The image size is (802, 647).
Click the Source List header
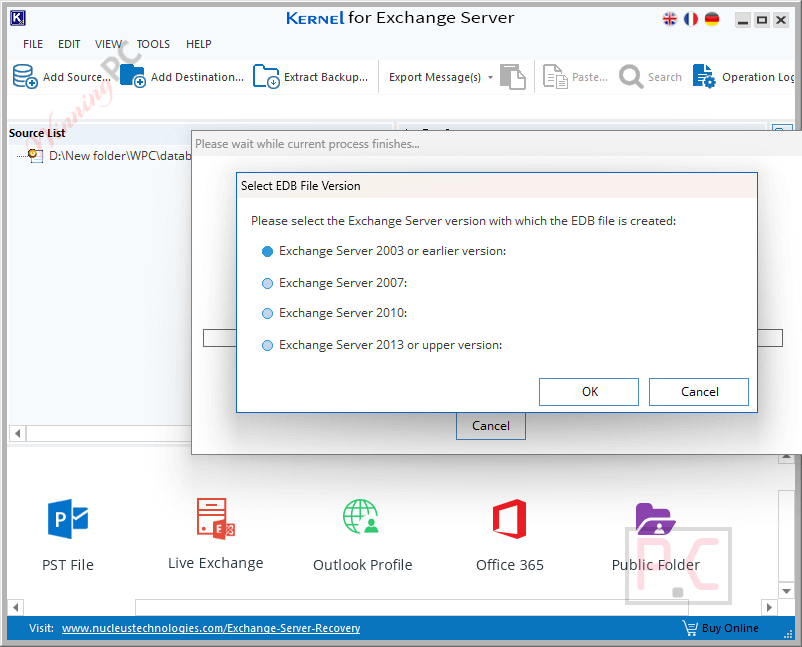point(37,133)
